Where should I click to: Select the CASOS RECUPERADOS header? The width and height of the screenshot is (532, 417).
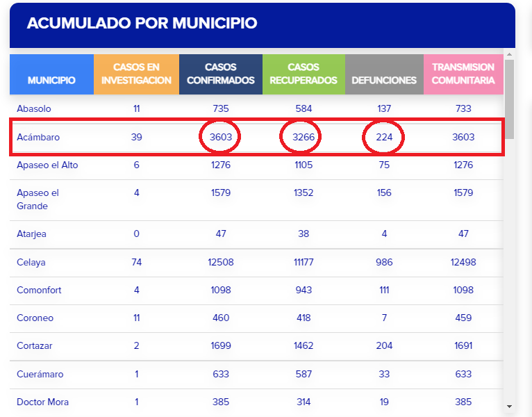304,74
